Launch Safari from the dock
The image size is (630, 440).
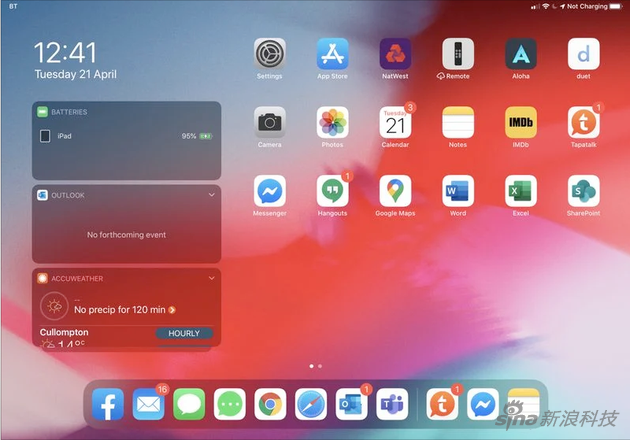pyautogui.click(x=311, y=404)
